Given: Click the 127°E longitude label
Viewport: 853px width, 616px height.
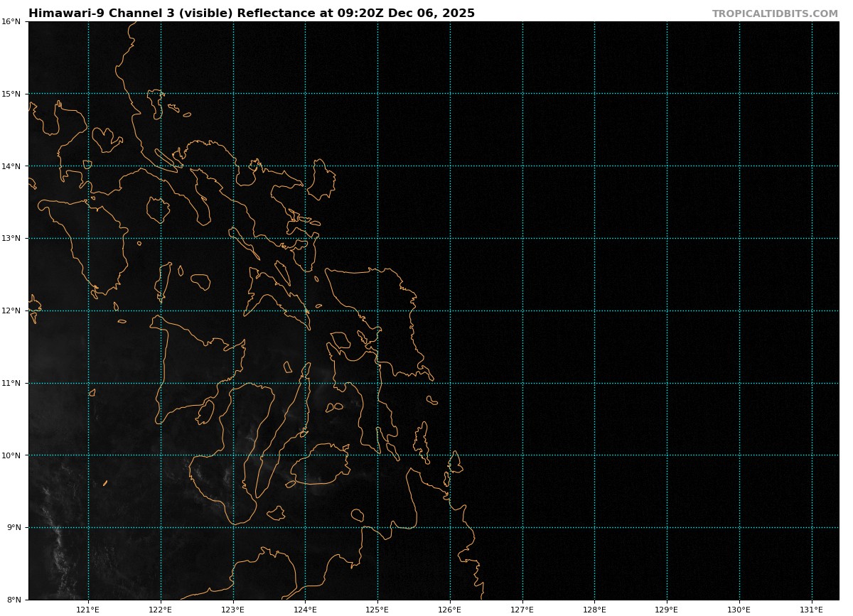Looking at the screenshot, I should point(522,610).
